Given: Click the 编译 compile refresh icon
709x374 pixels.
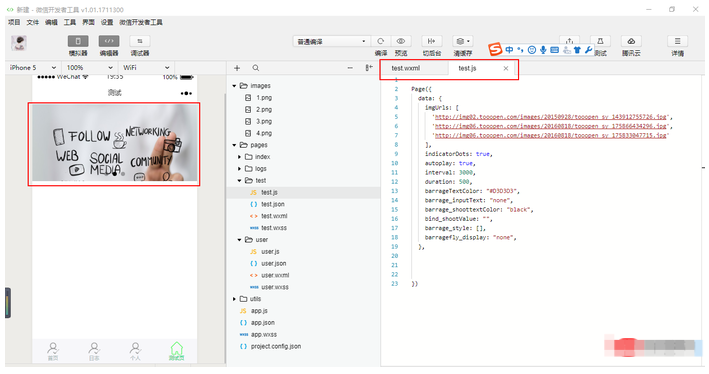Looking at the screenshot, I should tap(381, 41).
